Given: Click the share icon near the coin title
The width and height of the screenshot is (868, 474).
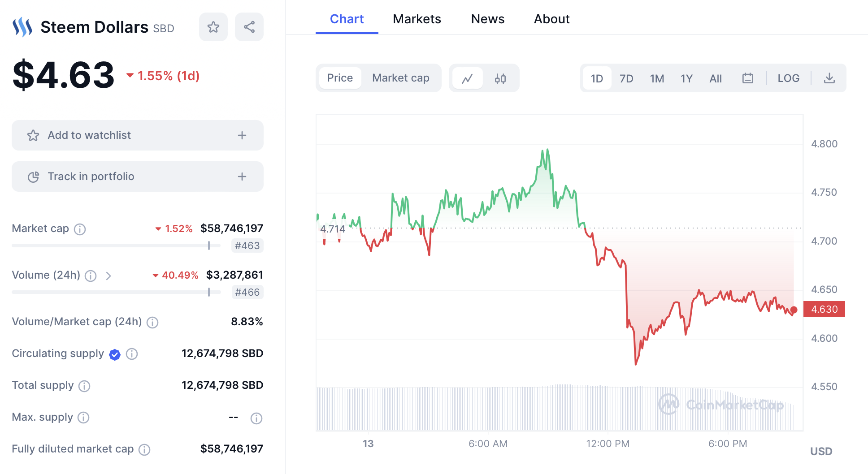Looking at the screenshot, I should pos(249,27).
